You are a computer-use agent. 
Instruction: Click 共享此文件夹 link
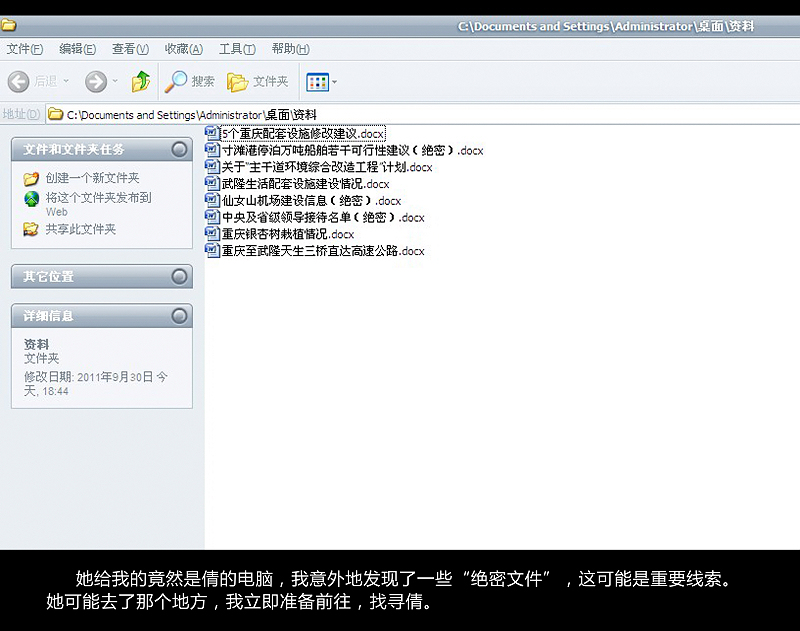click(x=80, y=229)
